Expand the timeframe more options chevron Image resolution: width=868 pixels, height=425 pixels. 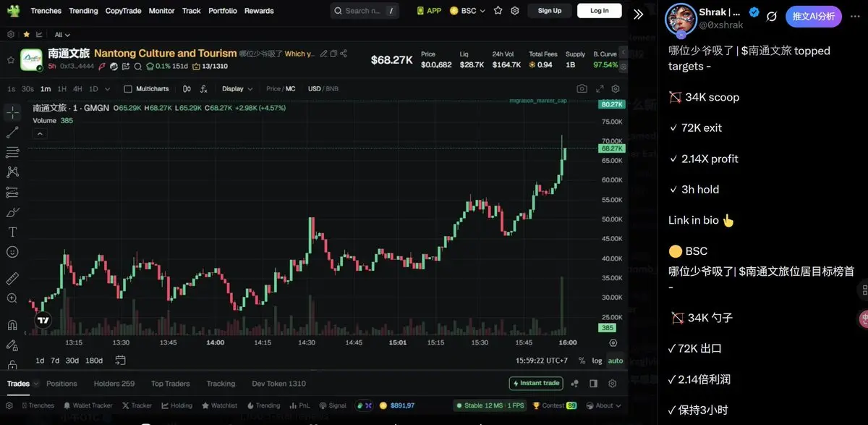(108, 89)
